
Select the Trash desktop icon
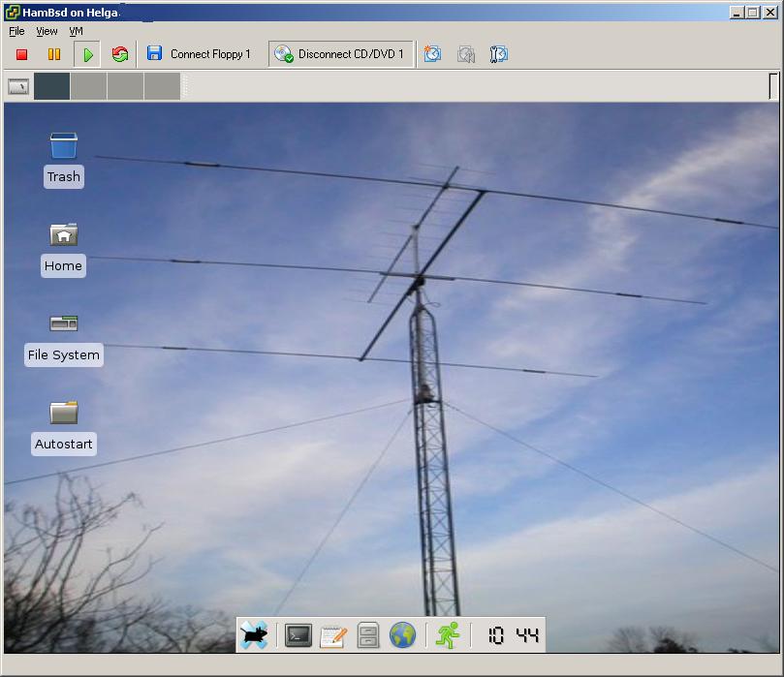tap(63, 147)
